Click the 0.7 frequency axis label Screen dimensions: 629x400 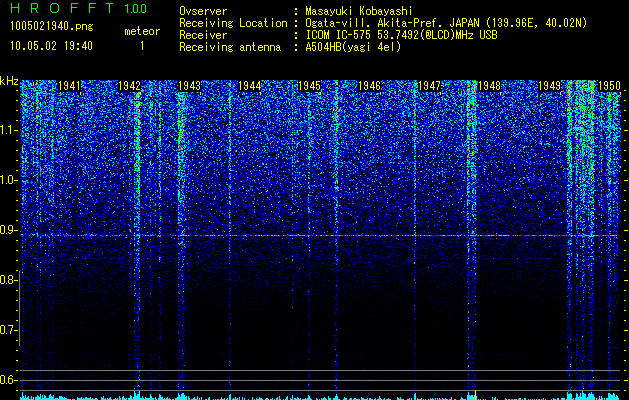coord(8,330)
